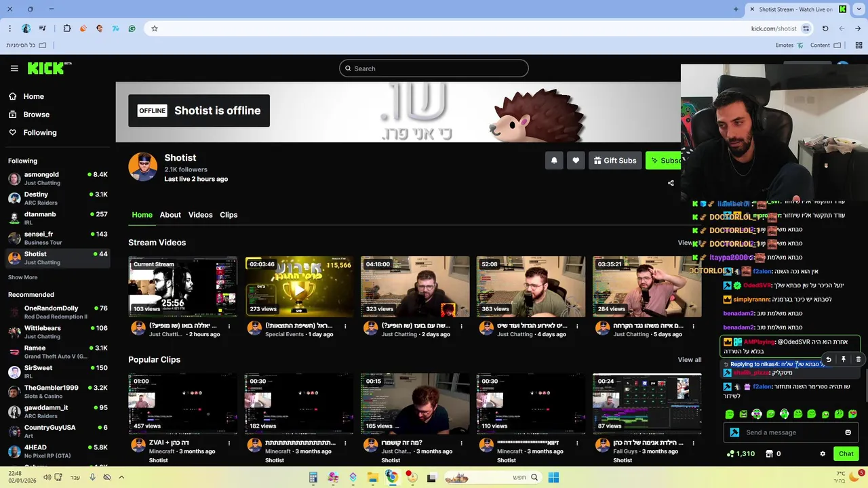Open the Chrome profile avatar
Image resolution: width=868 pixels, height=488 pixels.
coord(26,28)
